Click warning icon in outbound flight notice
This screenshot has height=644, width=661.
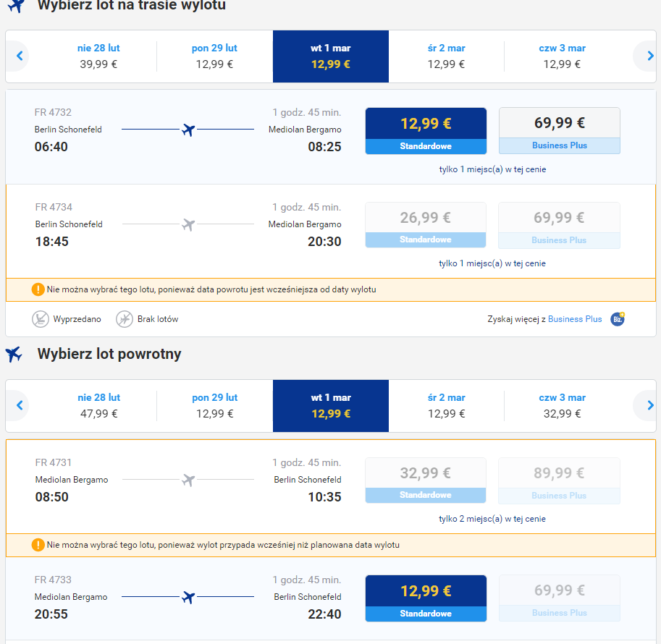[x=38, y=289]
